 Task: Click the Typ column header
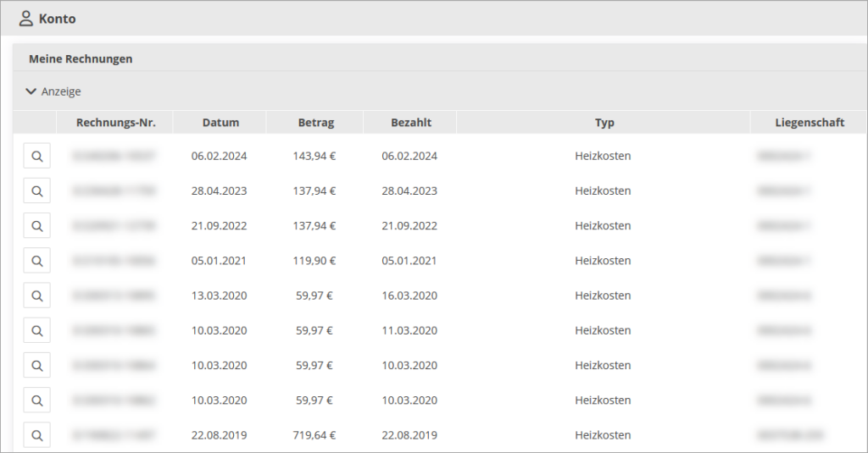pyautogui.click(x=604, y=123)
